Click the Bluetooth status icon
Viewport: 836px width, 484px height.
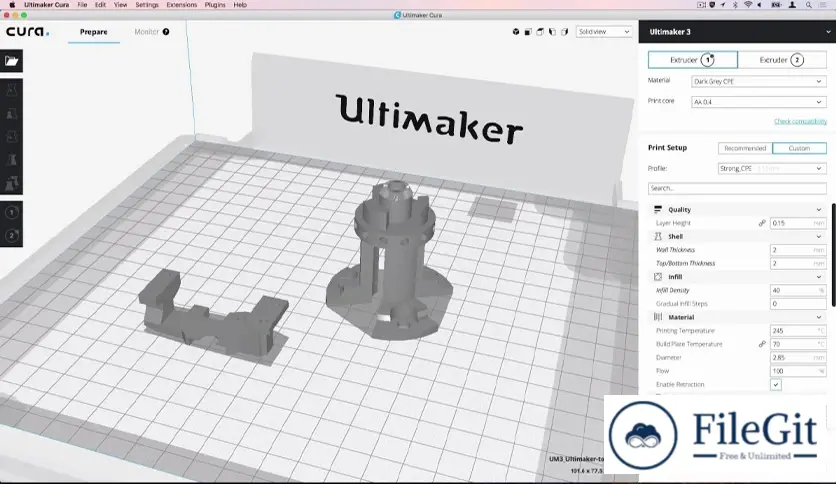tap(735, 5)
